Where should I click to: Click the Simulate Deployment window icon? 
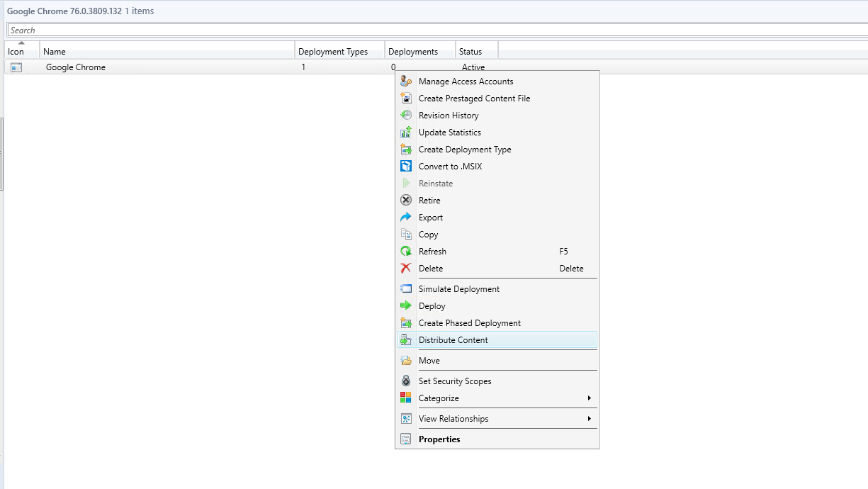click(x=406, y=289)
